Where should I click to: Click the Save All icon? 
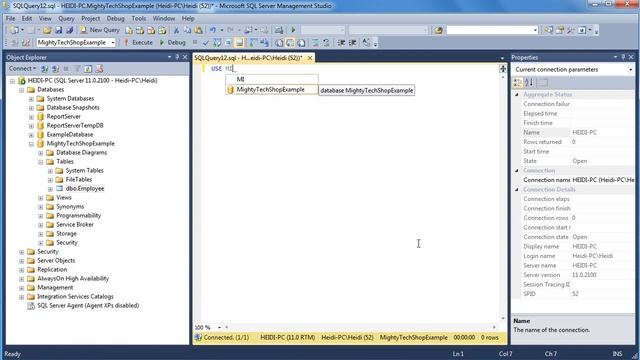(70, 30)
